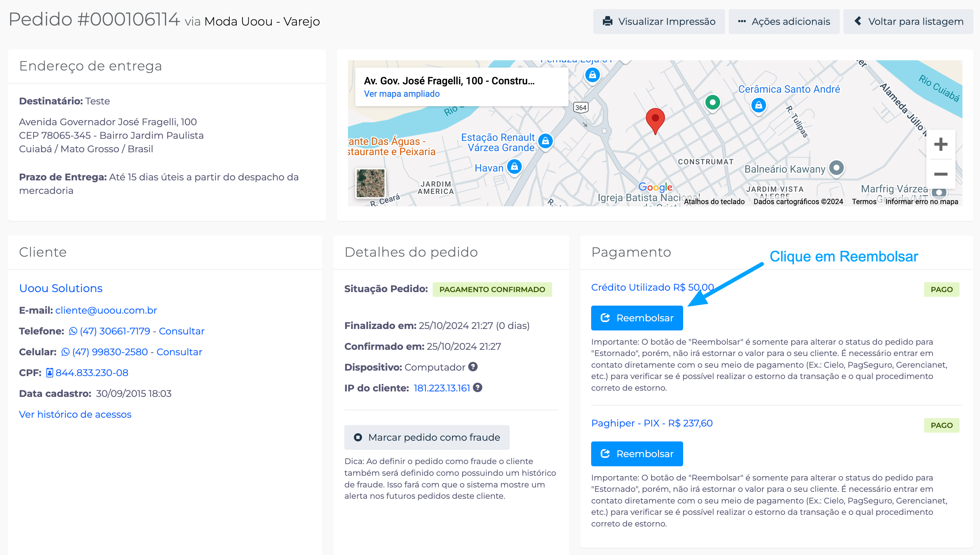Click WhatsApp icon beside Telefone number

[x=73, y=331]
